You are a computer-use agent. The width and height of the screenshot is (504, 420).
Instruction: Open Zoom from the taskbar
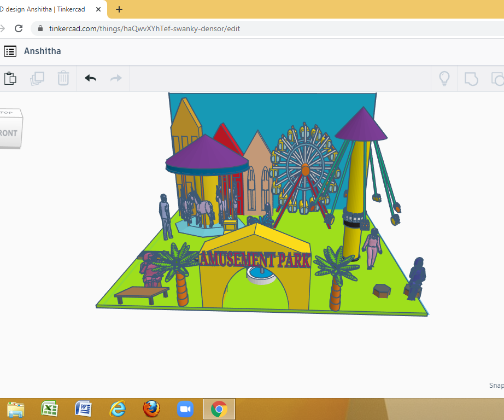(185, 409)
